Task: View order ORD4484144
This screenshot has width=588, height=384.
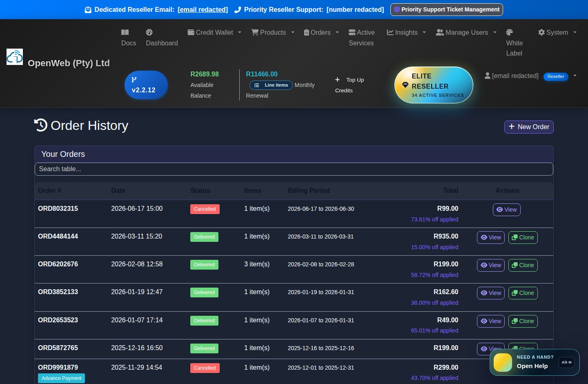Action: [x=491, y=237]
